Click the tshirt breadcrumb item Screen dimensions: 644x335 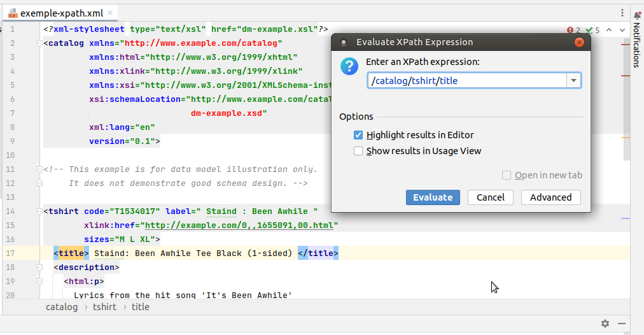coord(104,307)
